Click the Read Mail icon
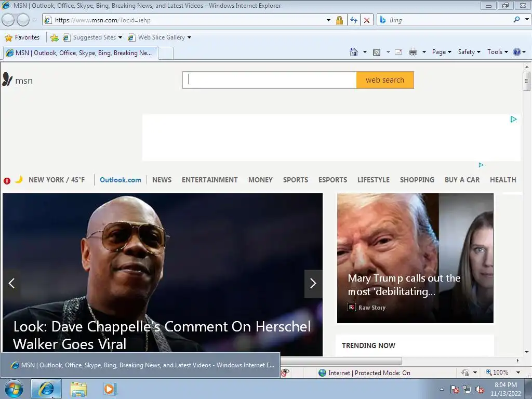Image resolution: width=532 pixels, height=399 pixels. 398,52
